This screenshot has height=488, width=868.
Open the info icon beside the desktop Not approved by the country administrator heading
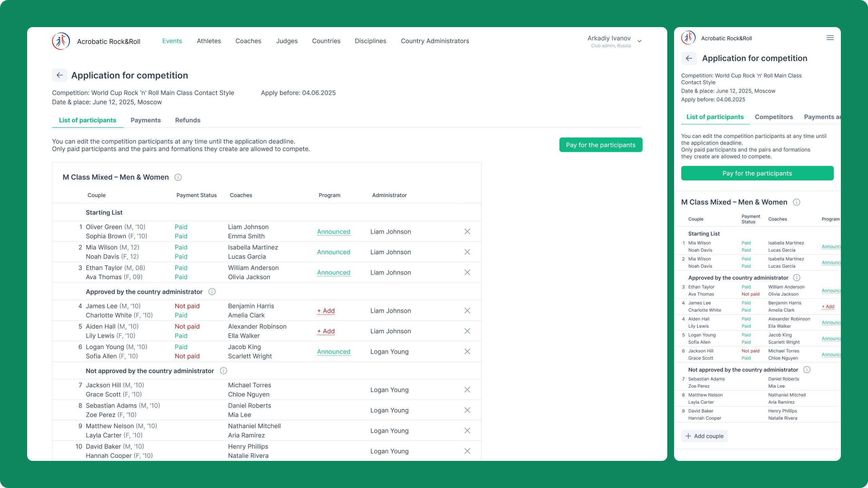223,371
